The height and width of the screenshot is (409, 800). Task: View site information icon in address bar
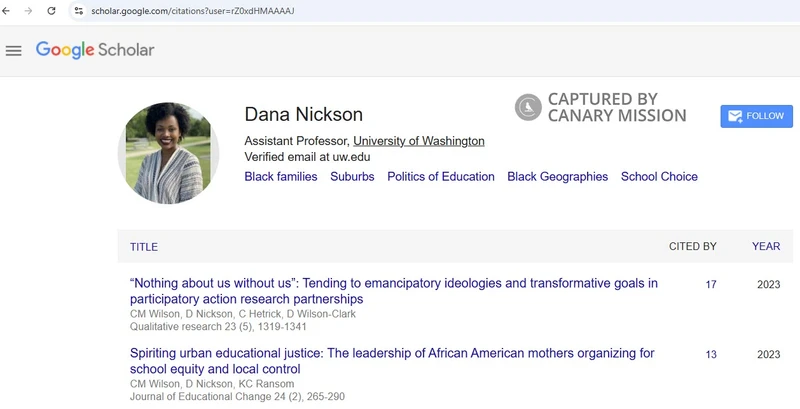click(79, 11)
